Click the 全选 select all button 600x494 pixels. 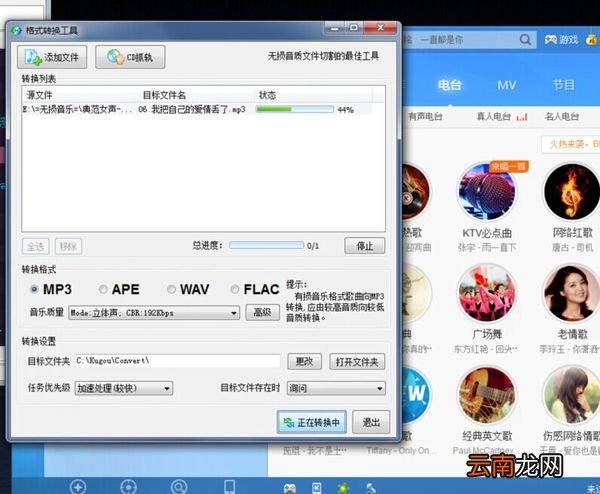36,246
